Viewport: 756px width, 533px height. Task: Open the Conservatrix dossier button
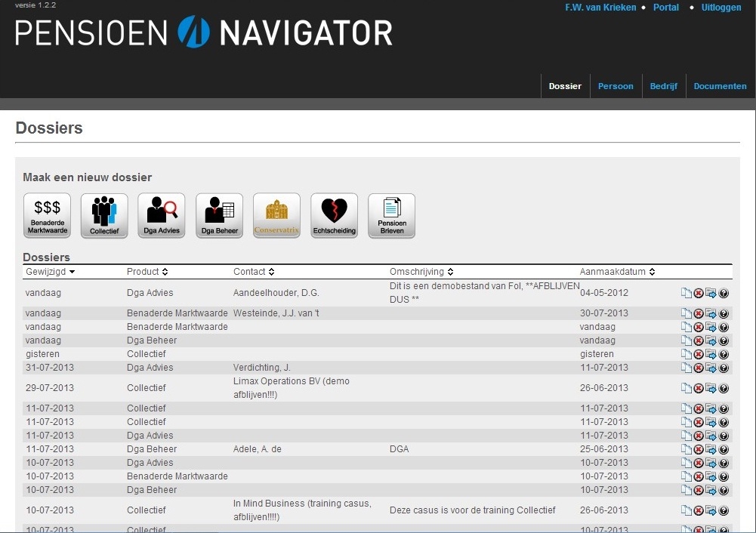276,215
